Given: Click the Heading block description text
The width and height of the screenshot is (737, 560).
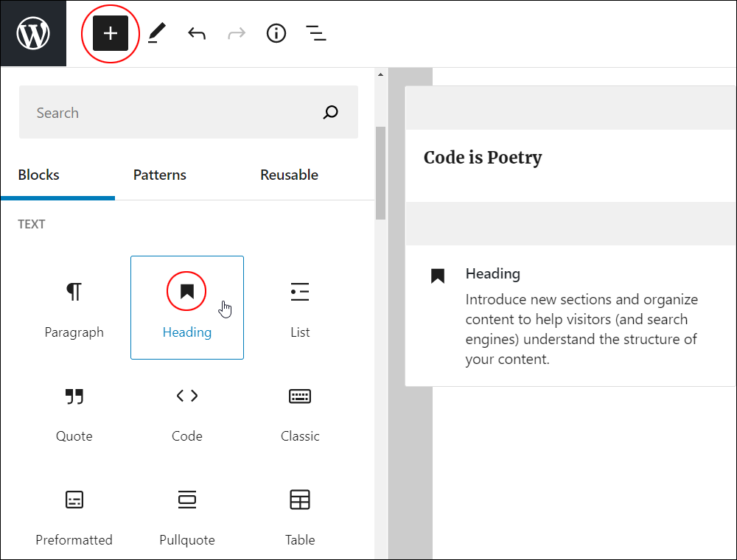Looking at the screenshot, I should (581, 329).
